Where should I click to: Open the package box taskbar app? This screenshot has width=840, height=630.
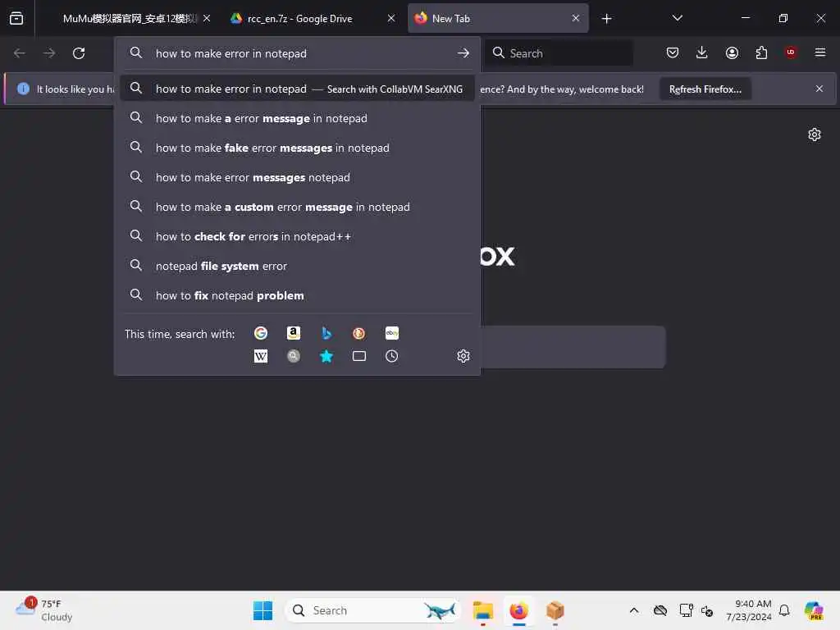[555, 610]
